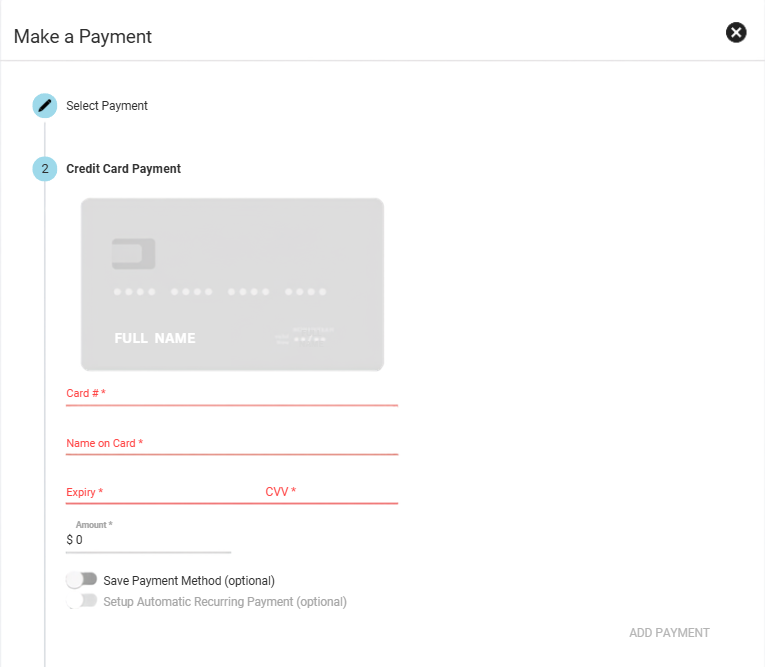Click the ADD PAYMENT button
The image size is (765, 667).
click(x=669, y=633)
